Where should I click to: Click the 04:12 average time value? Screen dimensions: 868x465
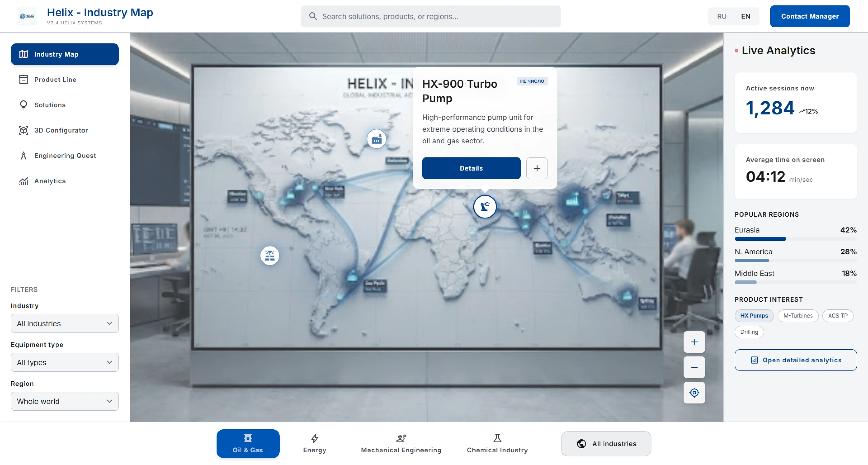pyautogui.click(x=766, y=177)
